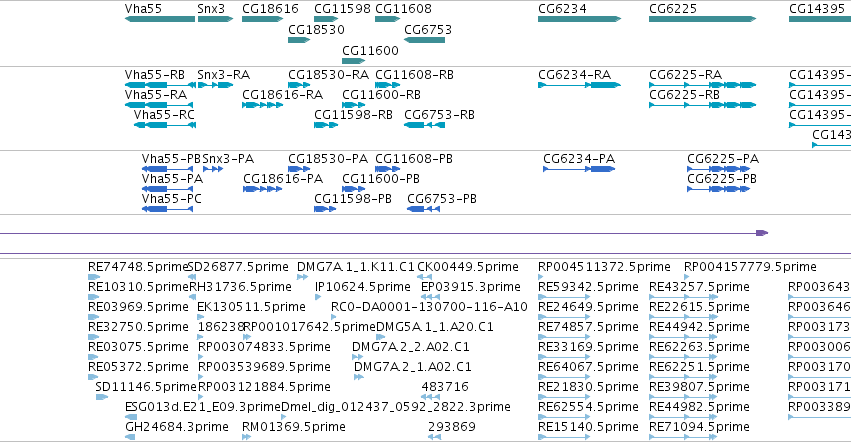Click the CG6234 gene arrow glyph
The image size is (851, 442).
click(x=580, y=19)
